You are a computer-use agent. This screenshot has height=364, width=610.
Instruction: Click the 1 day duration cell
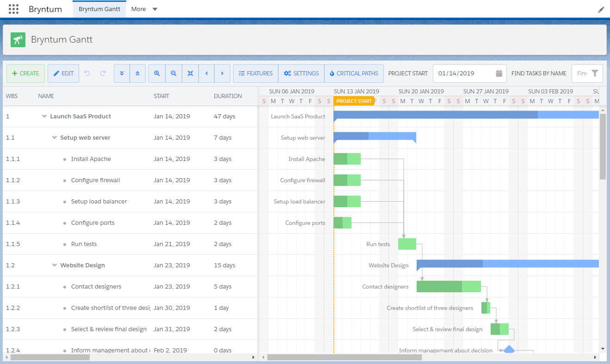point(234,308)
